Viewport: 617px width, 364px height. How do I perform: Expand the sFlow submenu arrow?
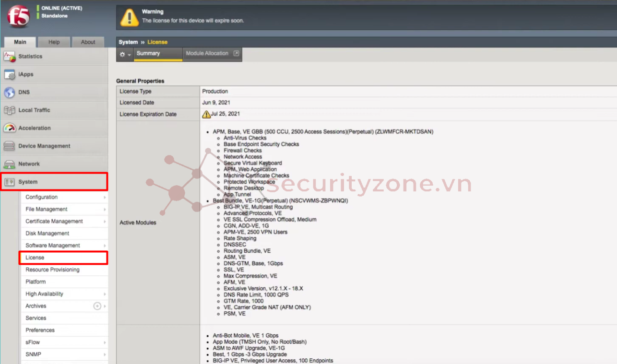click(105, 342)
